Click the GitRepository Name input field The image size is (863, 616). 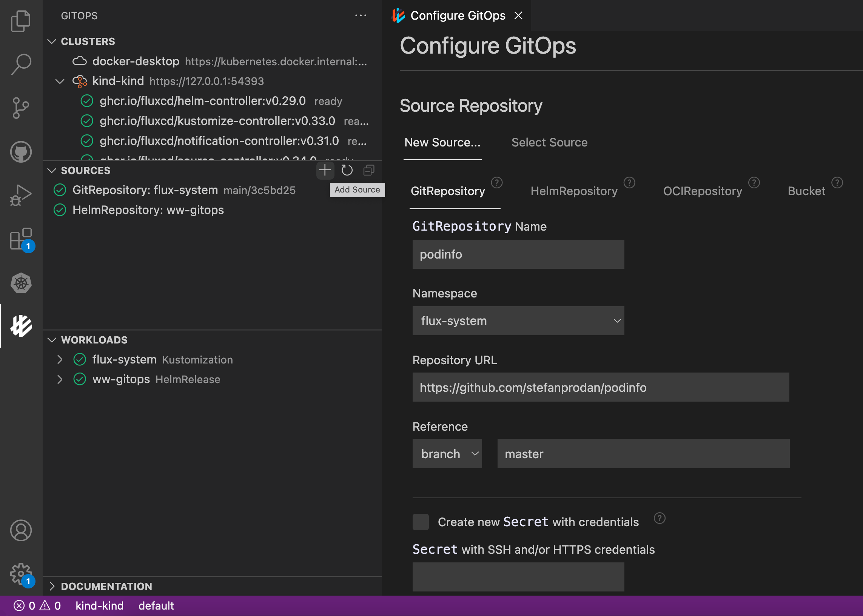pyautogui.click(x=519, y=254)
